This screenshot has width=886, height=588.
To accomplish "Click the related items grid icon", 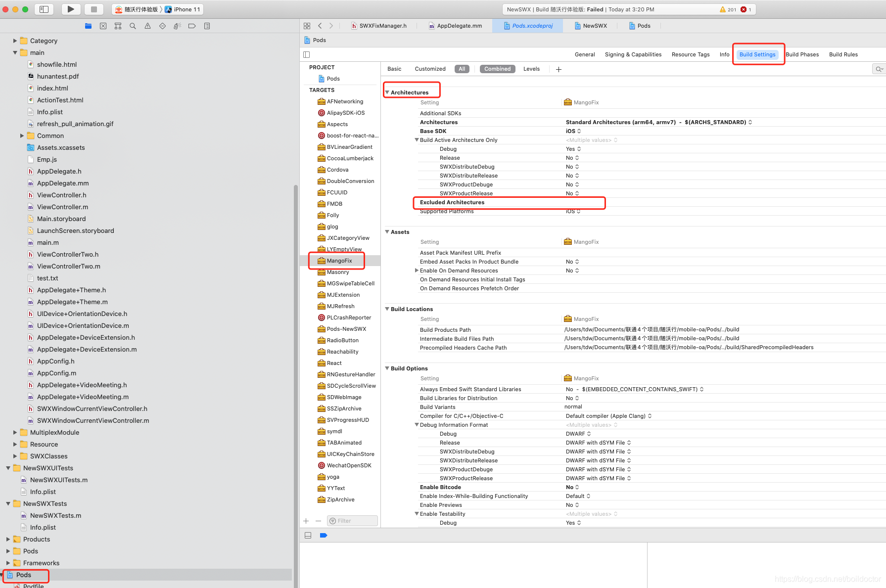I will 307,26.
